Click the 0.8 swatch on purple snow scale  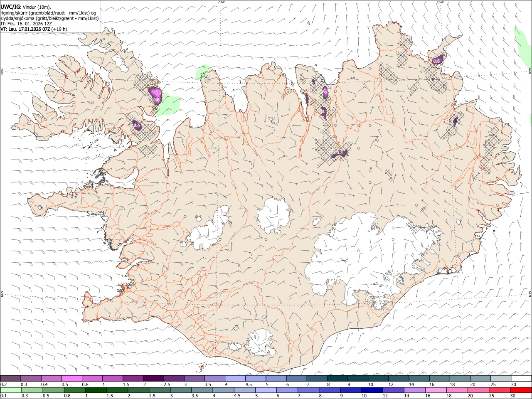[92, 378]
